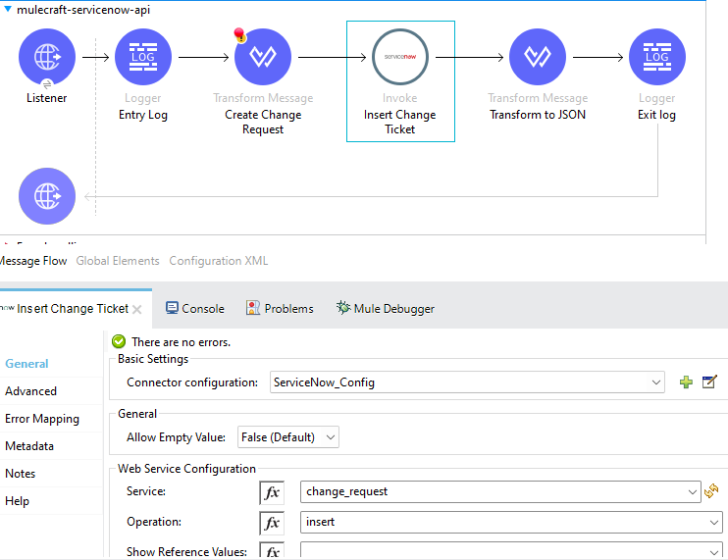Close the Insert Change Ticket tab
The height and width of the screenshot is (560, 728).
137,309
